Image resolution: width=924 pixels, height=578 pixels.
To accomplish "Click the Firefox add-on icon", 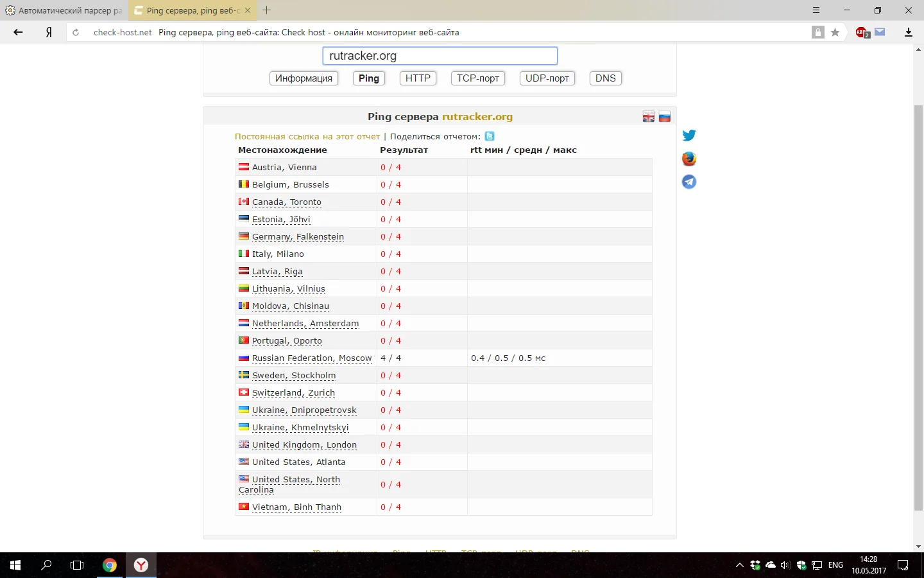I will [689, 159].
